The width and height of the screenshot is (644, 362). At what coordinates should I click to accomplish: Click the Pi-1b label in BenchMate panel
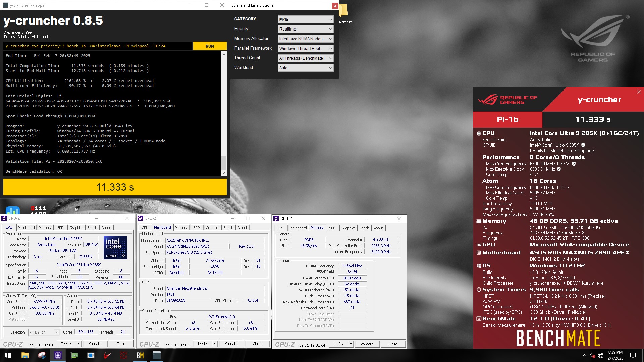click(x=507, y=119)
